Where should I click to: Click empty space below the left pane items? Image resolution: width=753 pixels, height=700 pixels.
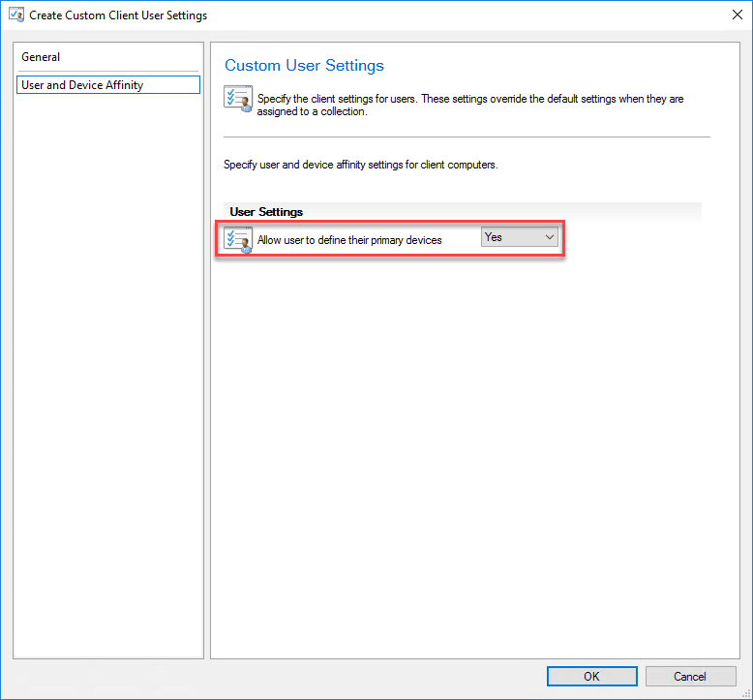[x=108, y=387]
